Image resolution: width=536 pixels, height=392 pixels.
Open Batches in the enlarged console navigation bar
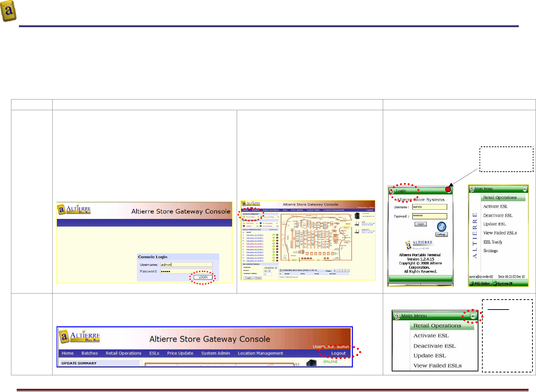click(x=90, y=353)
